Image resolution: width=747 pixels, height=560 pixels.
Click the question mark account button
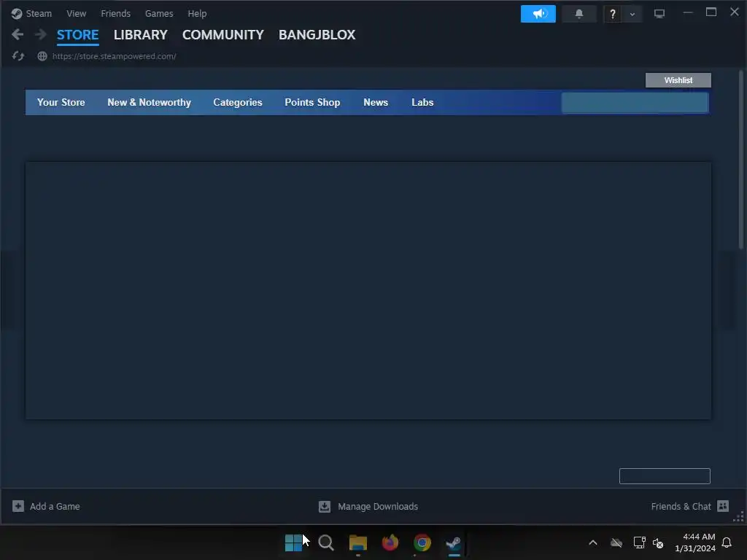pos(613,14)
